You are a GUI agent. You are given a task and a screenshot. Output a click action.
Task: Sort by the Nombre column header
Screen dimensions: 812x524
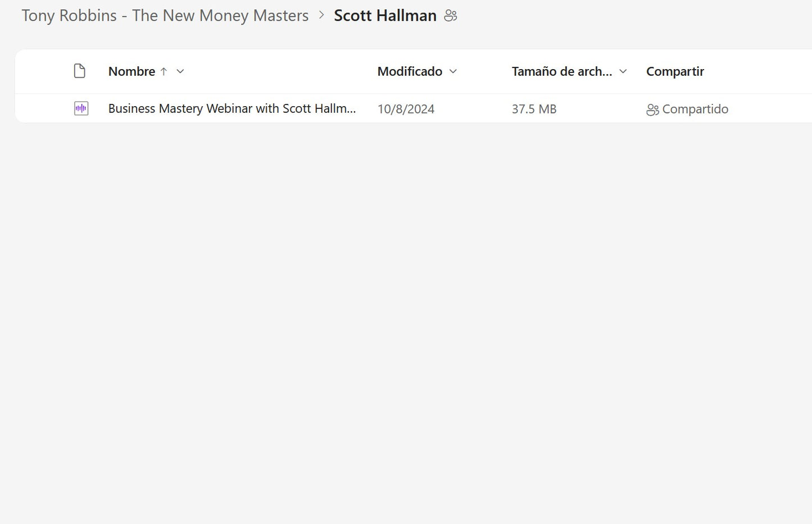point(131,71)
